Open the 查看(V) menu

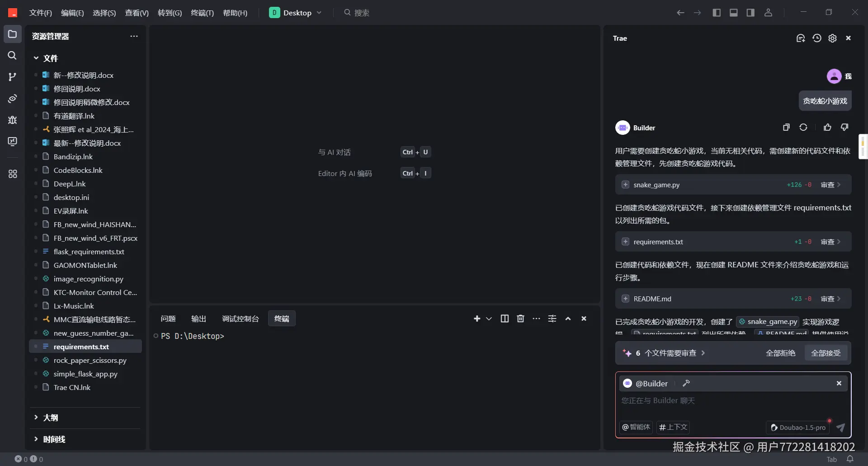click(x=137, y=13)
